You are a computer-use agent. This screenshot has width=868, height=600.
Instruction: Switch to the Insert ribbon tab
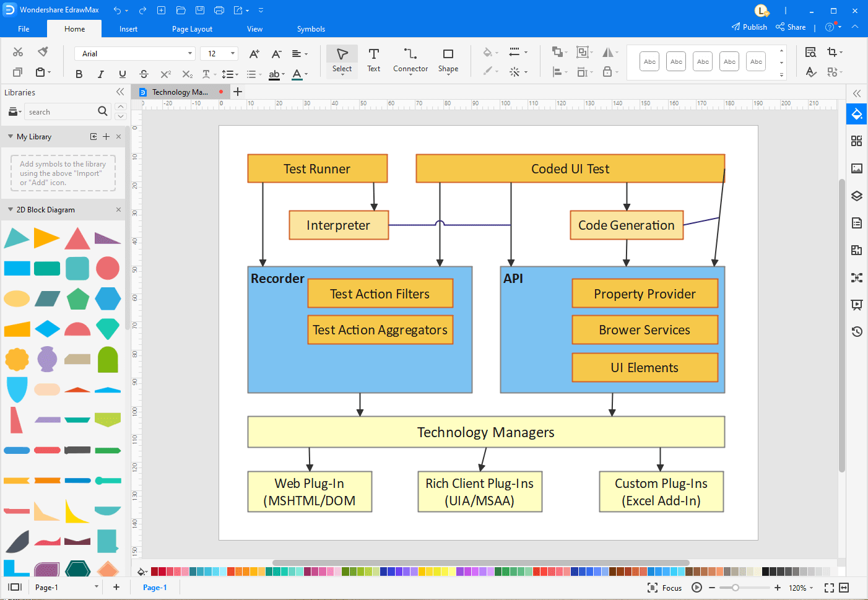128,28
